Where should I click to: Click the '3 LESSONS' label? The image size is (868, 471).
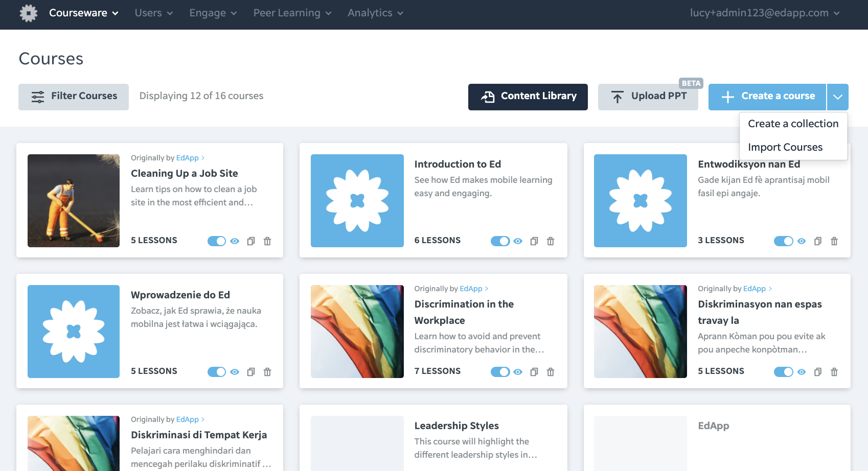pyautogui.click(x=721, y=240)
